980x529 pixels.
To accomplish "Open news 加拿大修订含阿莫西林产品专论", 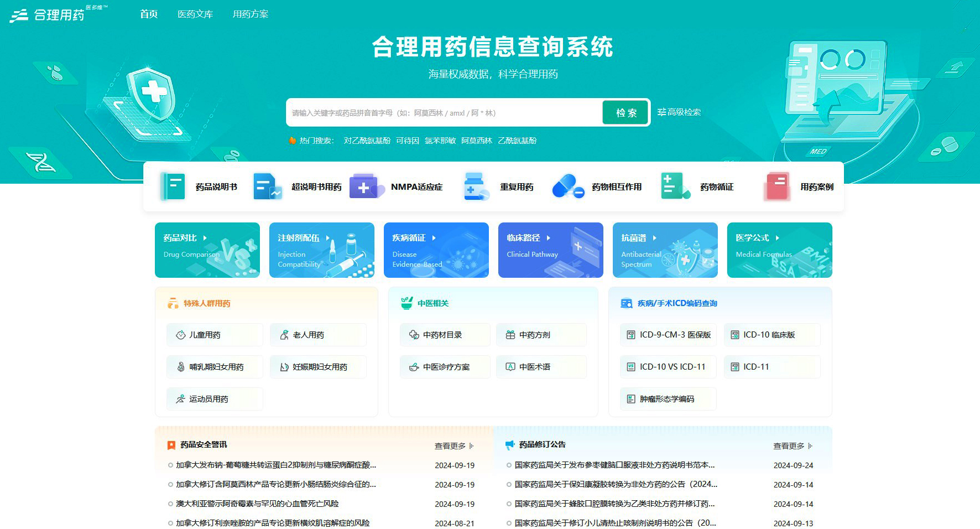I will [276, 484].
